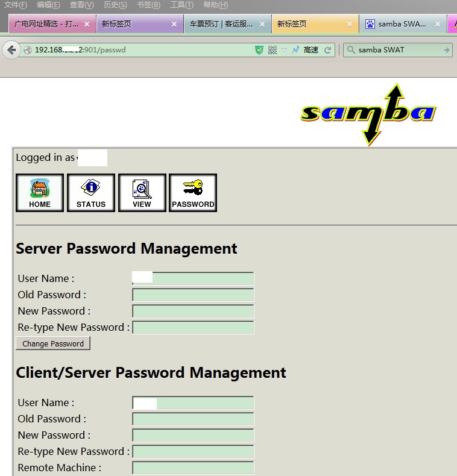Focus Server User Name field
This screenshot has height=476, width=457.
[193, 278]
